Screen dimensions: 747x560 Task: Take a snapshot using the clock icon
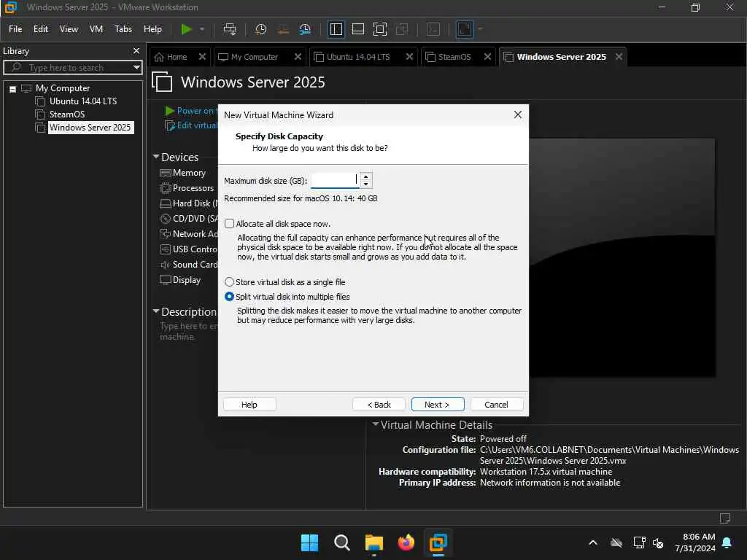pyautogui.click(x=260, y=29)
